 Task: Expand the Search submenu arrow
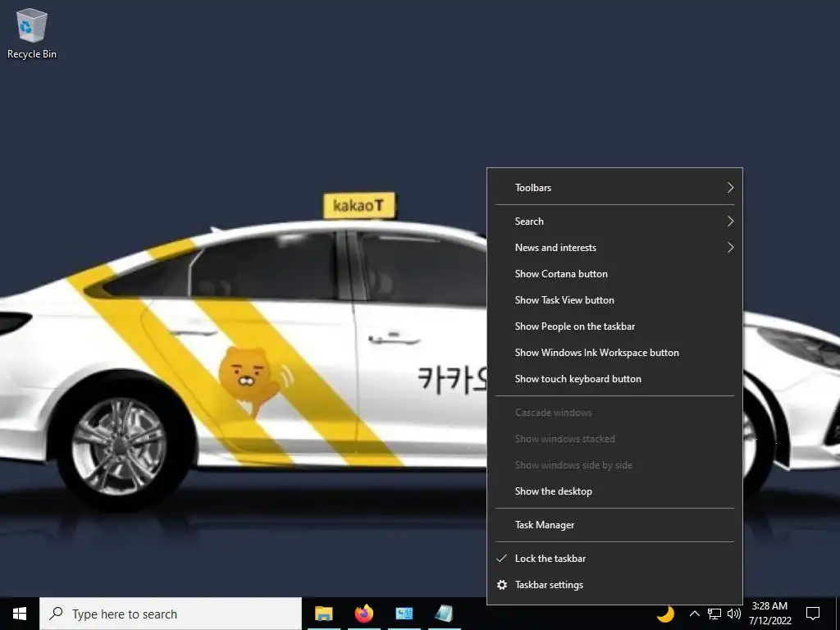pyautogui.click(x=730, y=221)
